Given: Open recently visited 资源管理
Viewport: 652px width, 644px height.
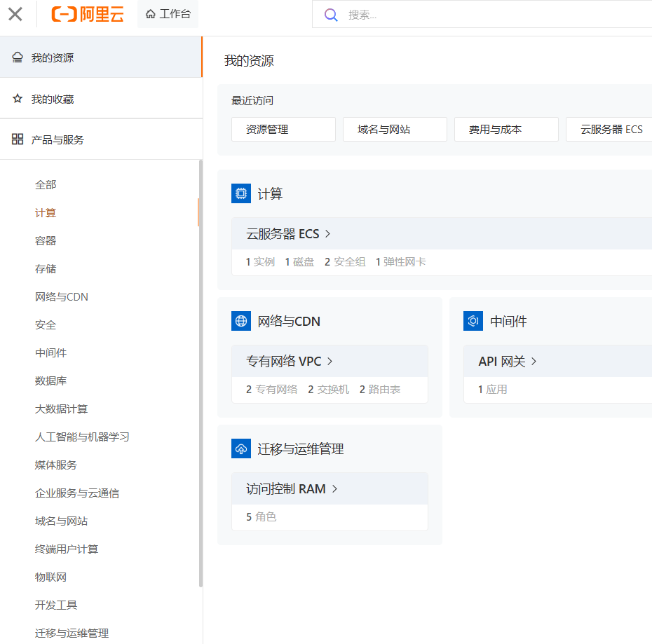Looking at the screenshot, I should [284, 130].
